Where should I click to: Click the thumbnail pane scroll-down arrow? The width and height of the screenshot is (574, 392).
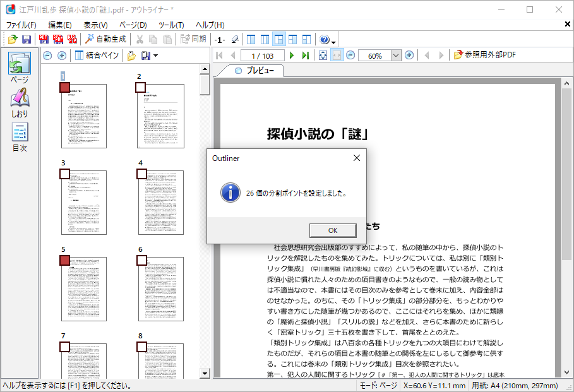205,374
